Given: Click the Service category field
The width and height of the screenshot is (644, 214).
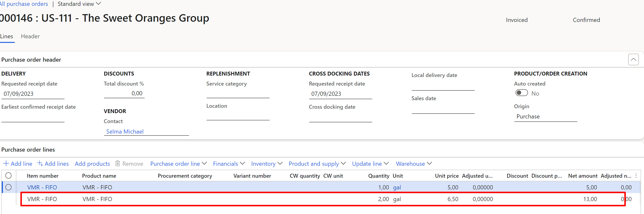Looking at the screenshot, I should pyautogui.click(x=238, y=93).
